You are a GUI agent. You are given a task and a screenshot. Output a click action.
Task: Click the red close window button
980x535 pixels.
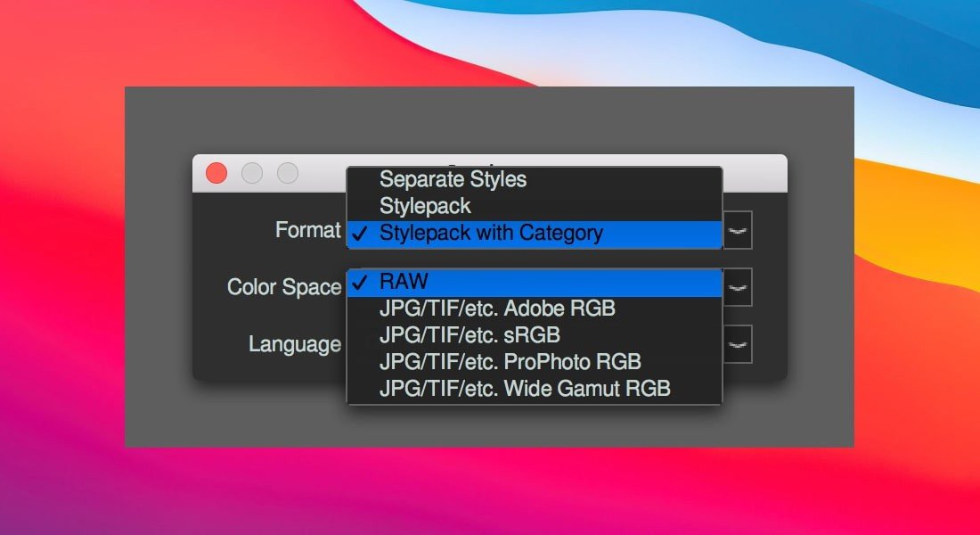216,173
